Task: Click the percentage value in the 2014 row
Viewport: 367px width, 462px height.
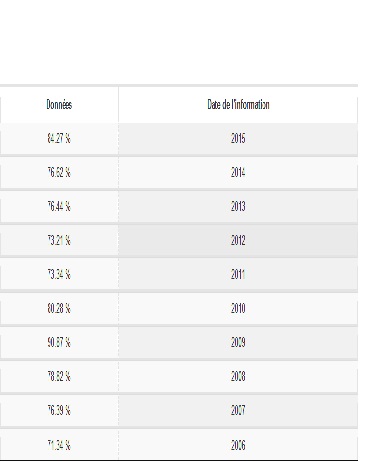Action: pos(59,173)
